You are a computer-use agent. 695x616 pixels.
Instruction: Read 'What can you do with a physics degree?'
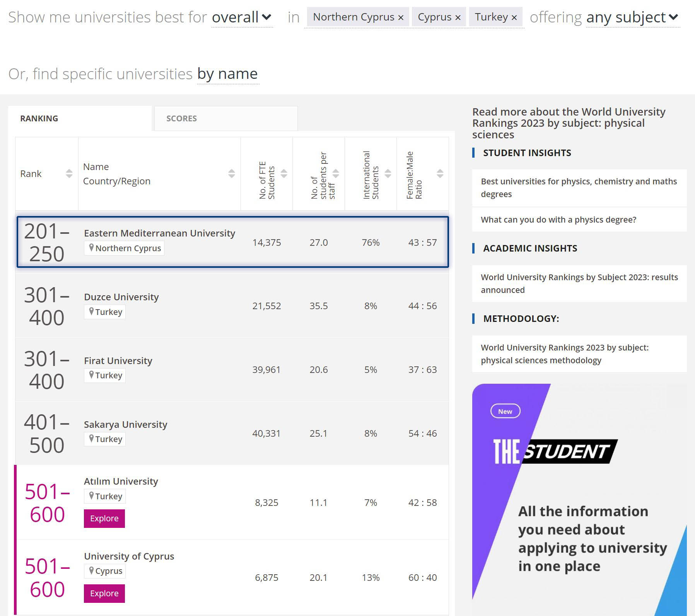coord(558,220)
